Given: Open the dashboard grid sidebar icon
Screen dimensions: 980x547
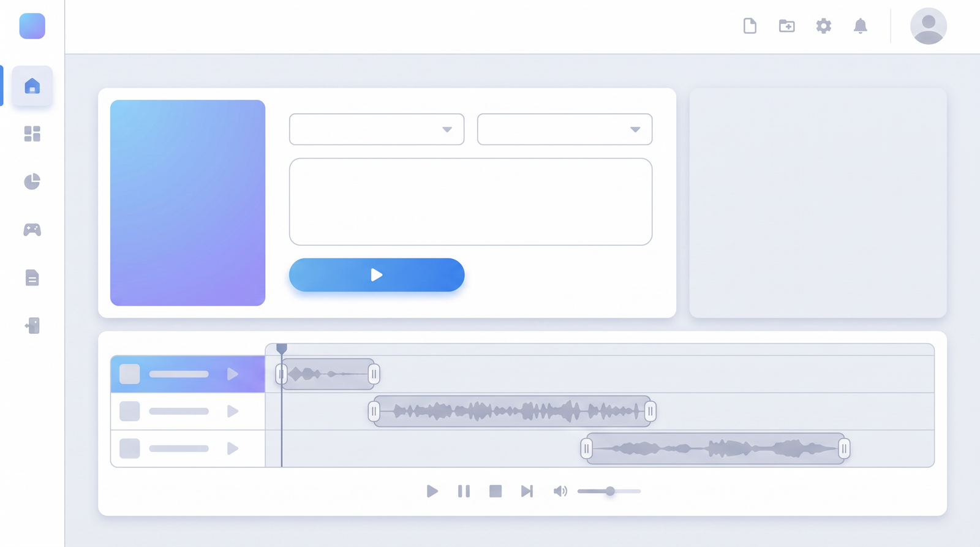Looking at the screenshot, I should [x=32, y=134].
